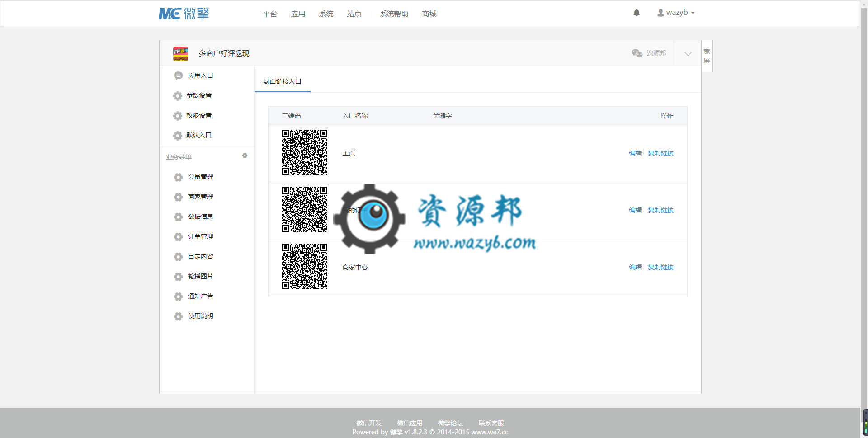Click the 主页 entry name
The image size is (868, 438).
349,154
